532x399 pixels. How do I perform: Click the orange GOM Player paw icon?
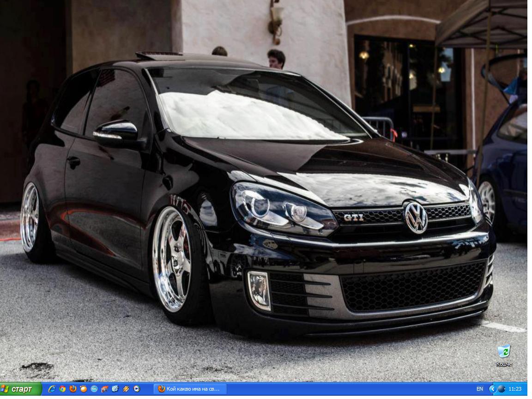(x=84, y=389)
